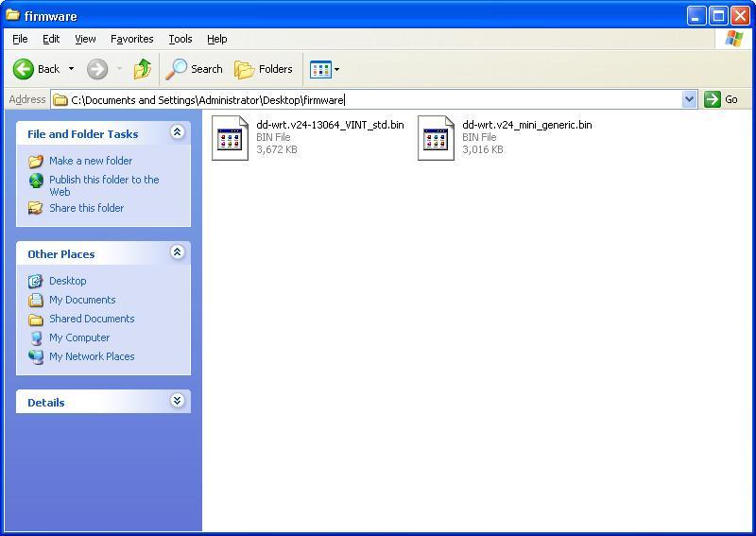Click the Shared Documents folder icon
The image size is (756, 536).
point(36,320)
